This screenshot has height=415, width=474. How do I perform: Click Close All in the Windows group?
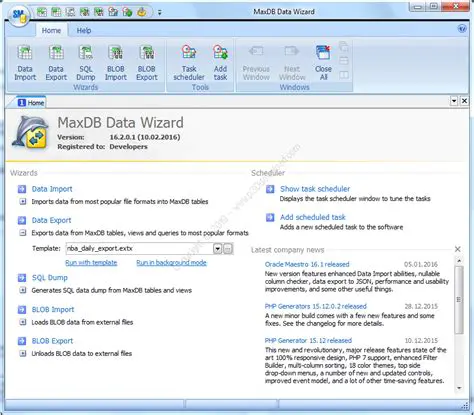(x=323, y=63)
